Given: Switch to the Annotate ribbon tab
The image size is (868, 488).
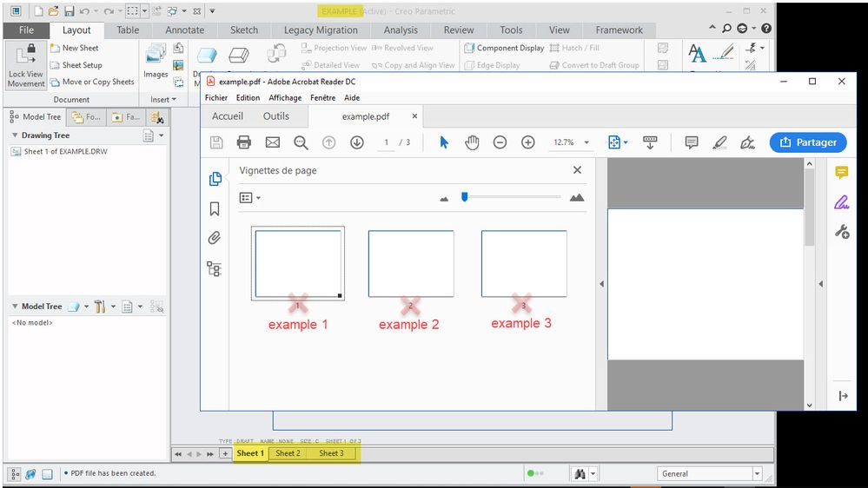Looking at the screenshot, I should 184,30.
